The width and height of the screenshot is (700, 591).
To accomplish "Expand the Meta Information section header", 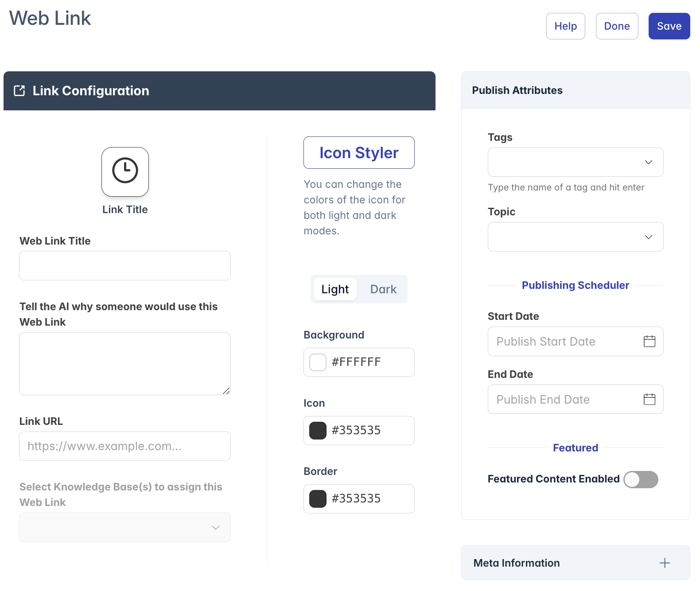I will (x=576, y=563).
